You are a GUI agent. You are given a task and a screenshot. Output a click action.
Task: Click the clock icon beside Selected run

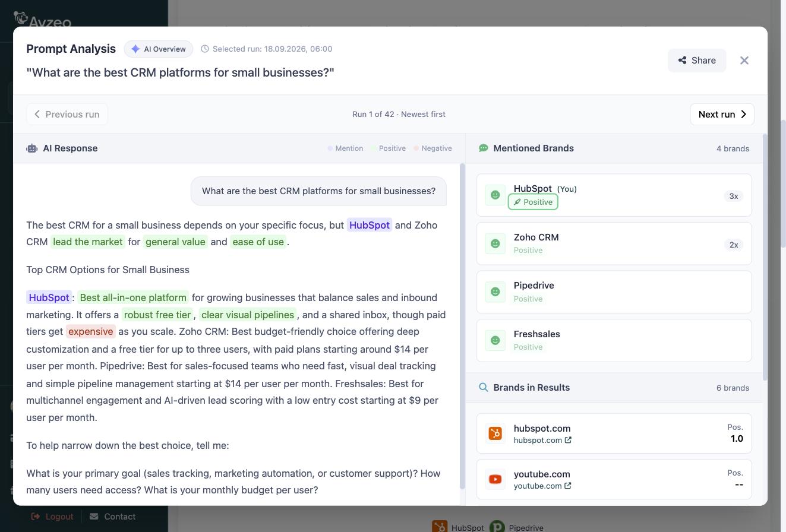205,49
